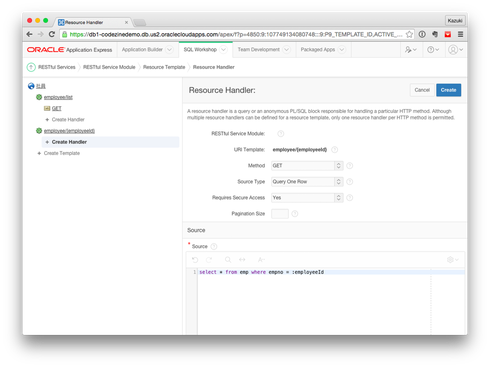
Task: Open the SQL Workshop tab
Action: pyautogui.click(x=200, y=50)
